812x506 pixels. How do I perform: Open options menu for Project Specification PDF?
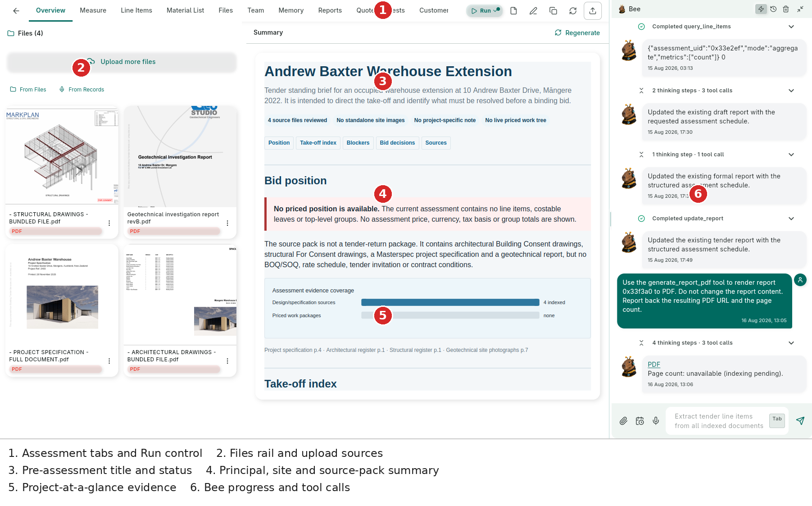click(x=109, y=361)
